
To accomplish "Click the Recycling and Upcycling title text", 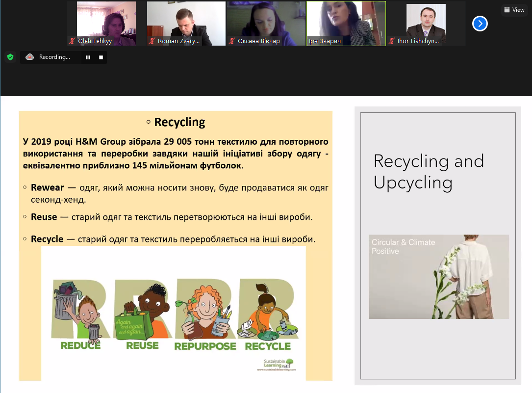I will coord(429,172).
